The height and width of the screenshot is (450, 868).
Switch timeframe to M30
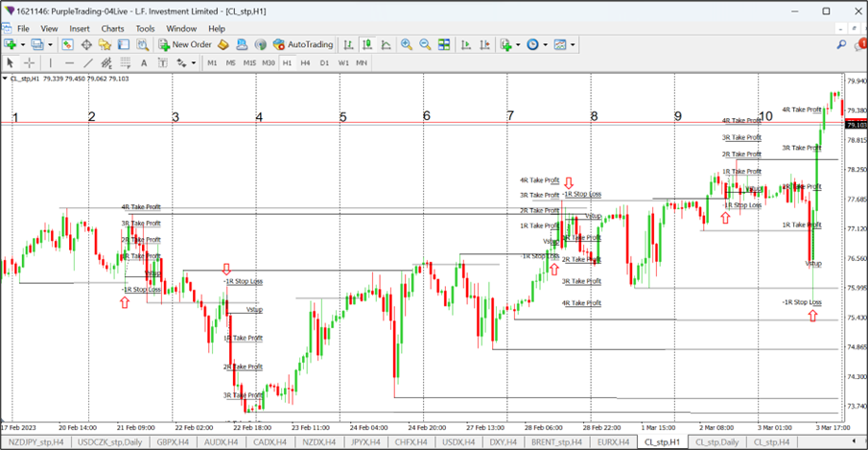point(269,63)
